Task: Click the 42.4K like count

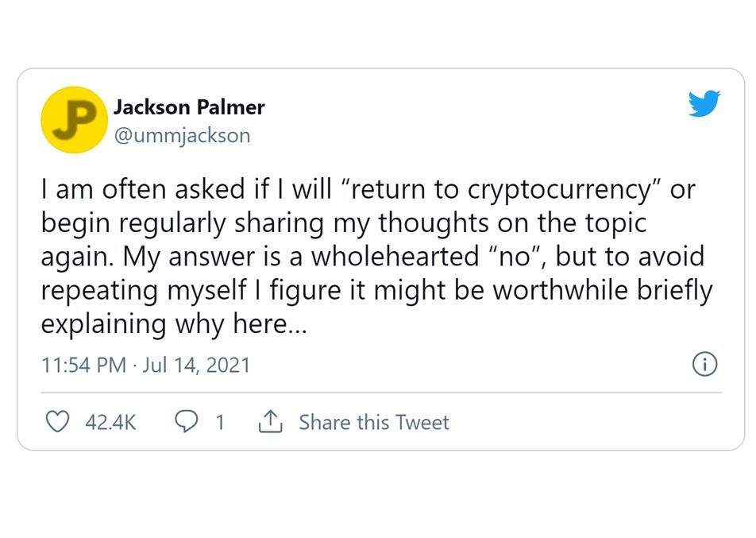Action: coord(111,422)
